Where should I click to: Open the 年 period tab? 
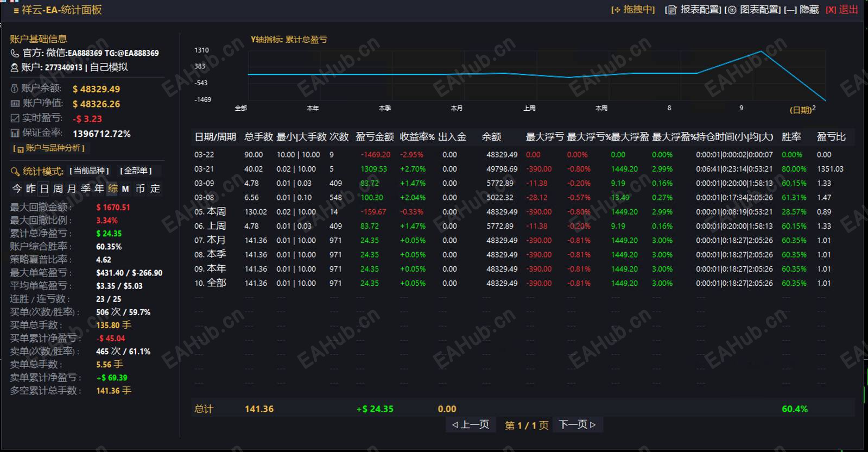point(99,189)
